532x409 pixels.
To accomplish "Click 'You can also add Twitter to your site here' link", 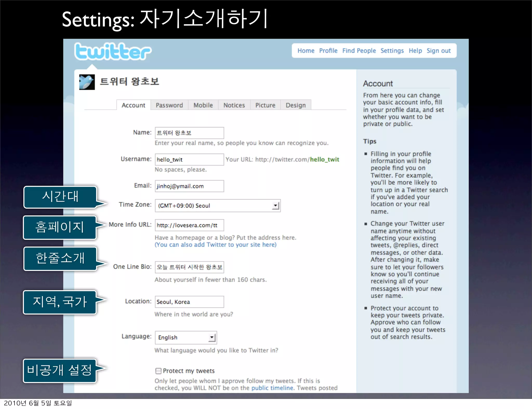I will pyautogui.click(x=216, y=245).
